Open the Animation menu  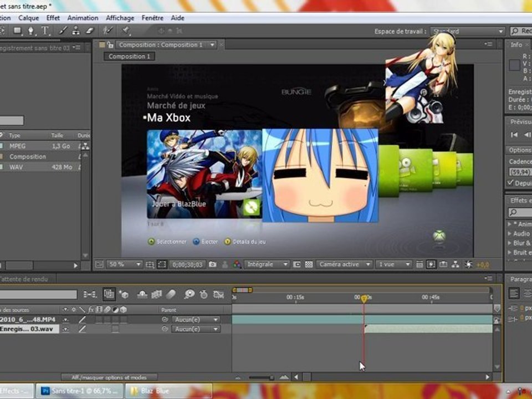[x=83, y=18]
